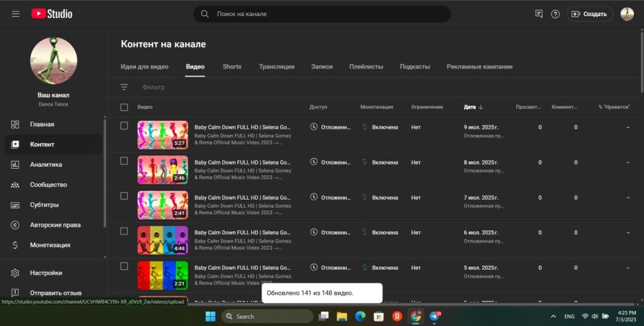
Task: Switch to the Трансляции tab
Action: tap(276, 67)
